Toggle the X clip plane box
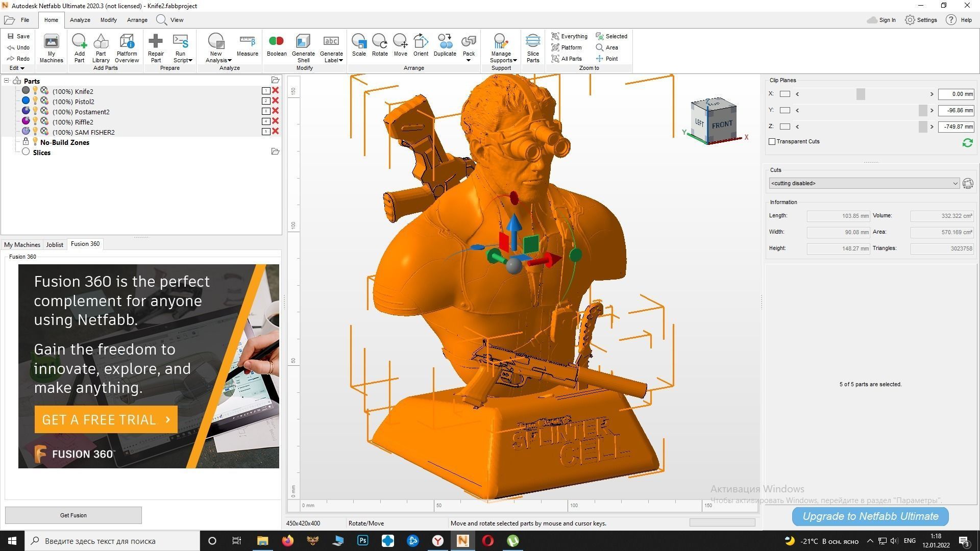980x551 pixels. [x=785, y=94]
